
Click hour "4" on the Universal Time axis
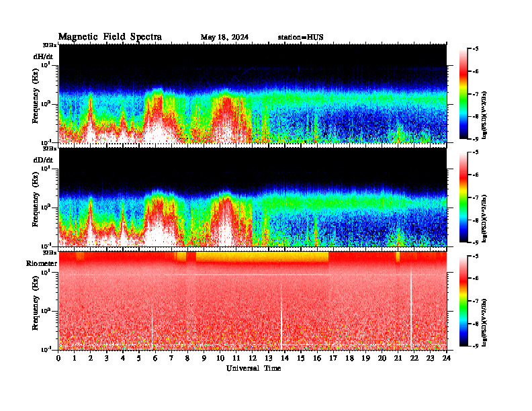pyautogui.click(x=123, y=358)
